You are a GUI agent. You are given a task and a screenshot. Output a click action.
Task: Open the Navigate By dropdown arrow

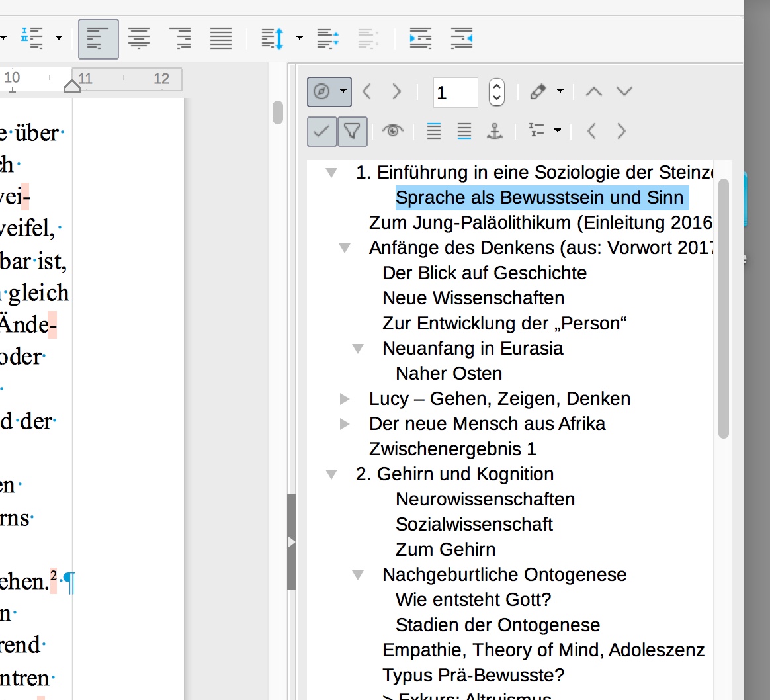tap(343, 91)
